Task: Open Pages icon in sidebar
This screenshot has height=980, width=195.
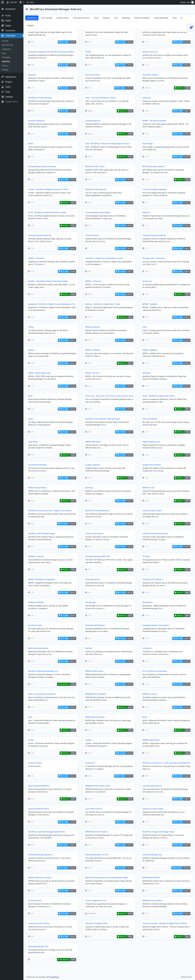Action: pyautogui.click(x=3, y=26)
